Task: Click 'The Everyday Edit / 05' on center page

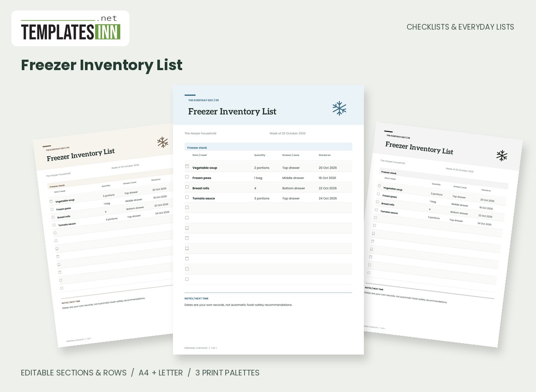Action: (x=204, y=100)
